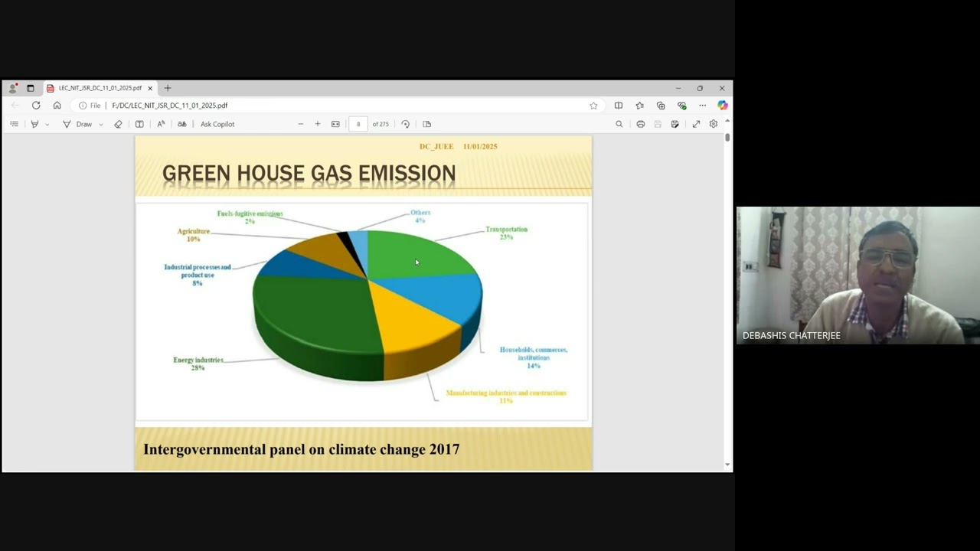The height and width of the screenshot is (551, 980).
Task: Go to the home page
Action: tap(57, 106)
